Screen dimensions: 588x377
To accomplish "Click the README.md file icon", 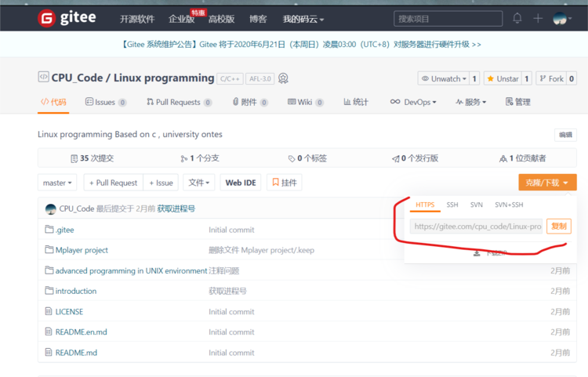I will 49,352.
